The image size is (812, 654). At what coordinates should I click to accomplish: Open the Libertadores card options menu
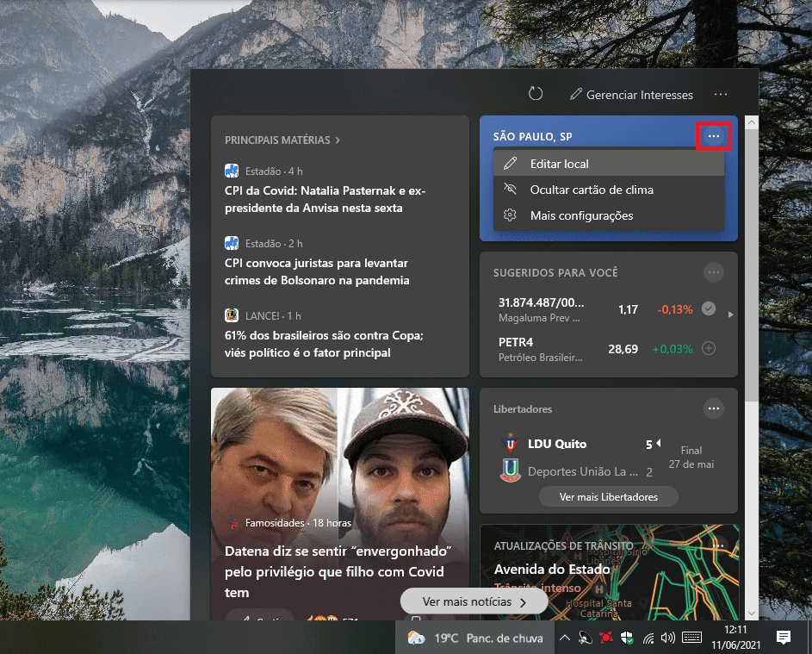coord(714,408)
